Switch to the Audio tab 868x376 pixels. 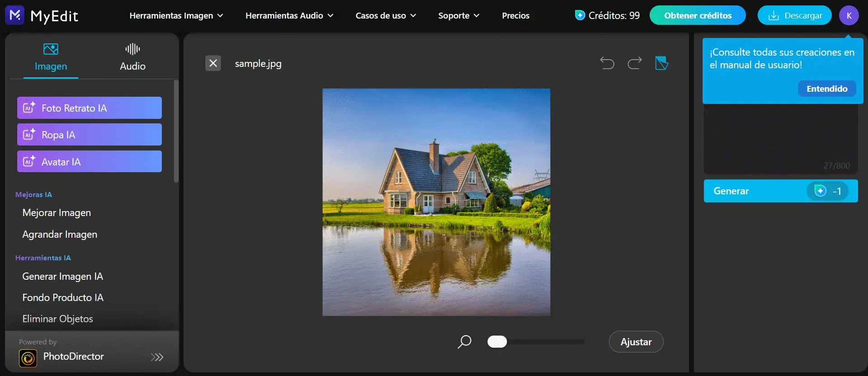pos(132,58)
